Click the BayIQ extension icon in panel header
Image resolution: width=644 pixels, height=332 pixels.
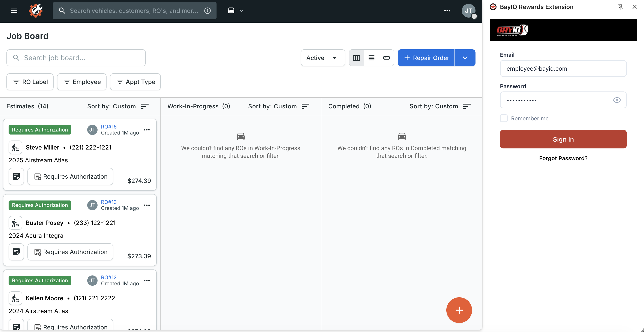pos(493,7)
